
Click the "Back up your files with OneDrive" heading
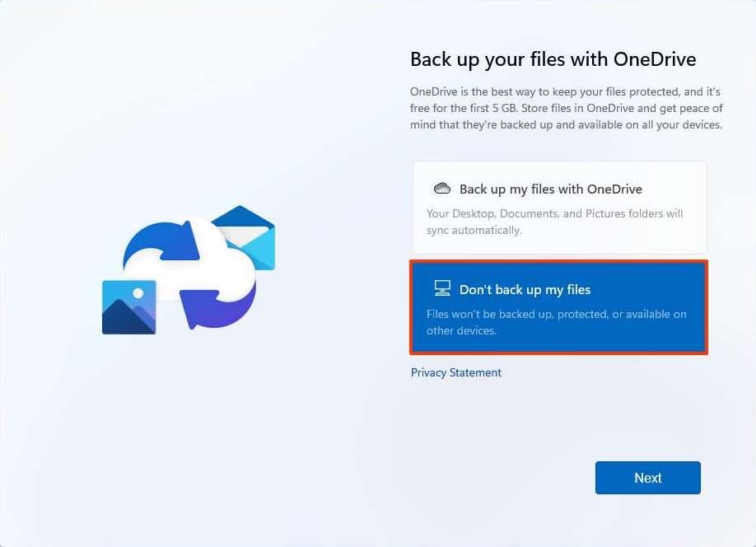pyautogui.click(x=553, y=59)
